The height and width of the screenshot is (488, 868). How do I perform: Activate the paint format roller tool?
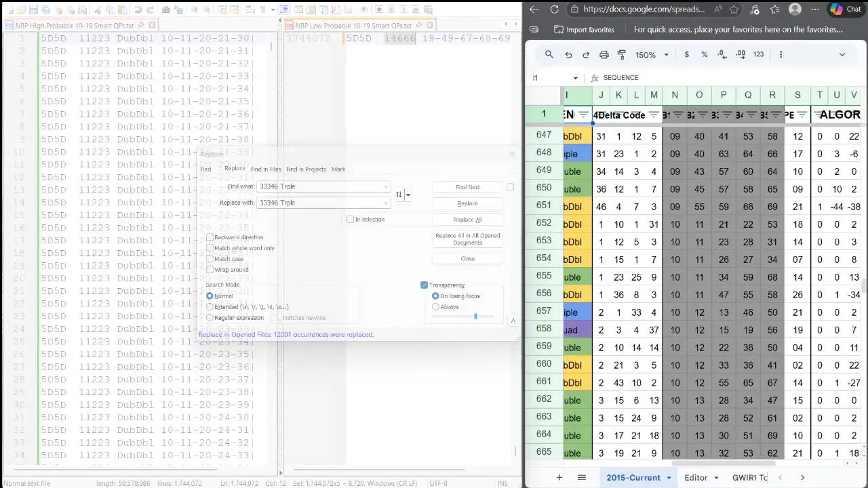[x=622, y=55]
